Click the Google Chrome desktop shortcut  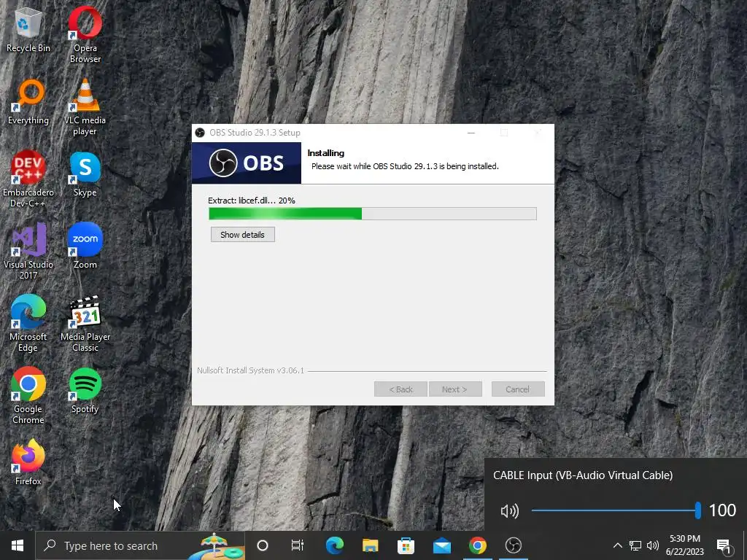click(x=28, y=395)
